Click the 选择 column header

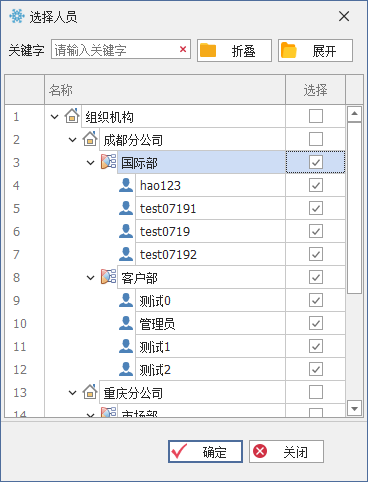click(315, 90)
